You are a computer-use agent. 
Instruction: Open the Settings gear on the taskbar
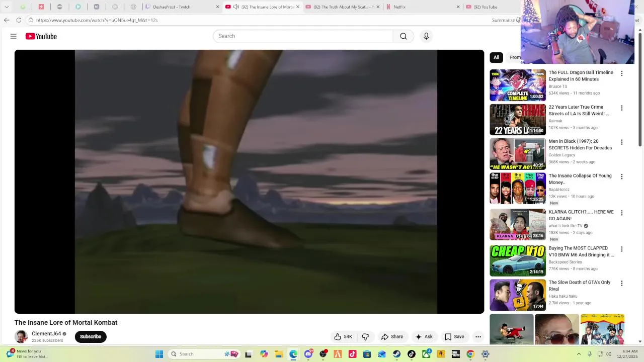pos(485,354)
